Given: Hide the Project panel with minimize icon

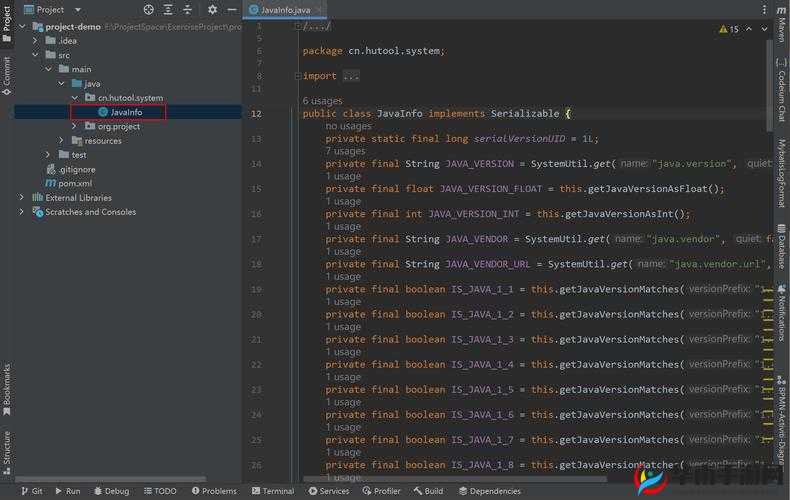Looking at the screenshot, I should click(x=231, y=9).
